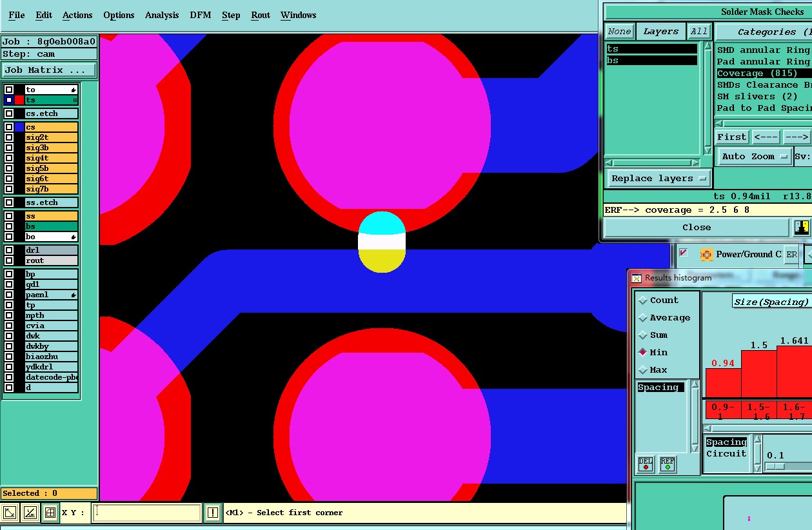The width and height of the screenshot is (812, 530).
Task: Click the Results histogram window icon
Action: (637, 278)
